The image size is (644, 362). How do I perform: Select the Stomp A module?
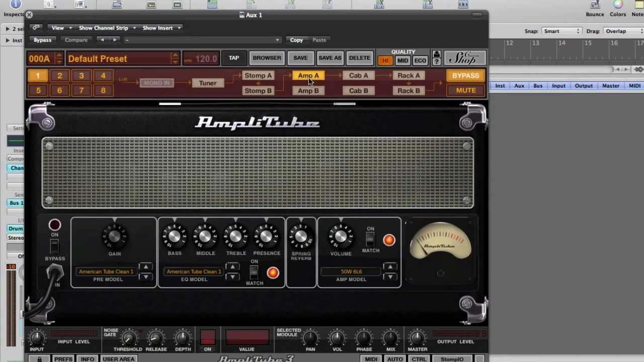click(x=258, y=75)
